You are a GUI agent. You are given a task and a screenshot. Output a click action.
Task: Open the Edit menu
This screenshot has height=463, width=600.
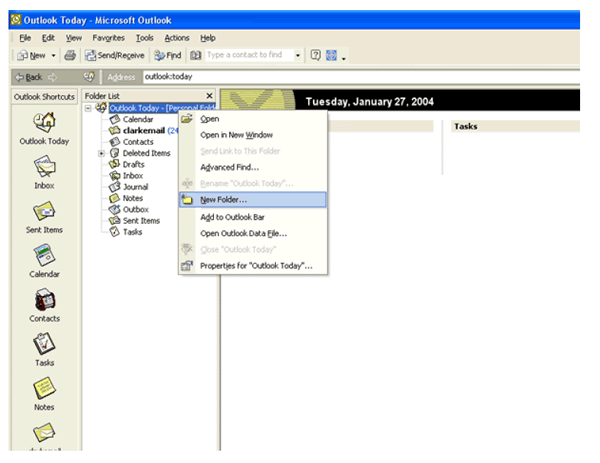pos(48,38)
